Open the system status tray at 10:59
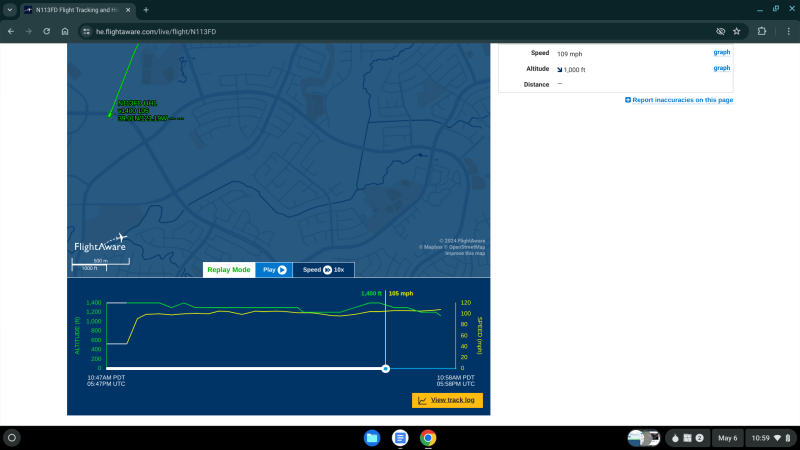Screen dimensions: 800x450 (770, 438)
